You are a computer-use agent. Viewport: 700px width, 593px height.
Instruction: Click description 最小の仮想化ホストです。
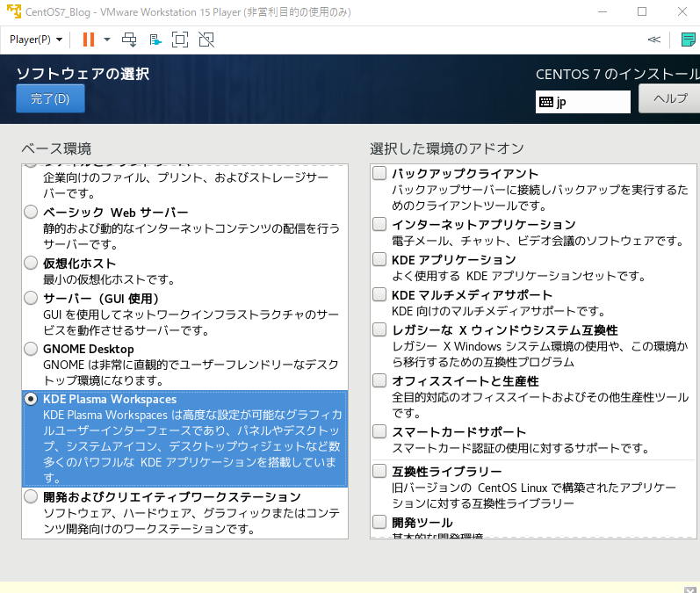[110, 279]
